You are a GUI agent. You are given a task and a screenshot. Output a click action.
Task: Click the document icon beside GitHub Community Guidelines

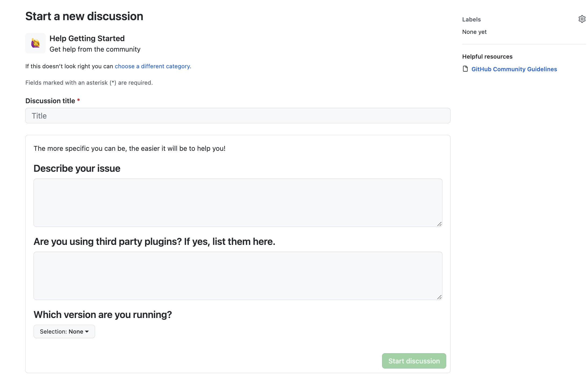(465, 69)
